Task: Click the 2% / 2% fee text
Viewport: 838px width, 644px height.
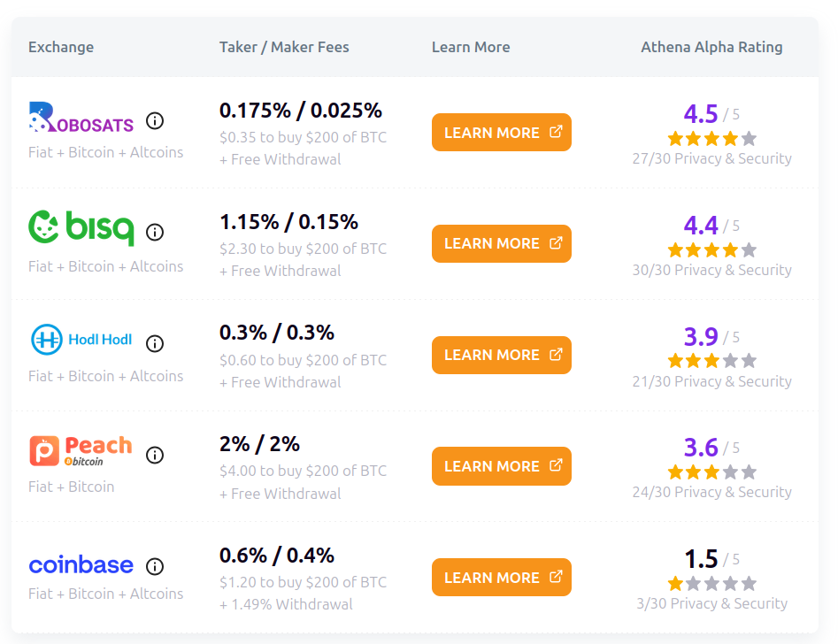Action: [260, 444]
